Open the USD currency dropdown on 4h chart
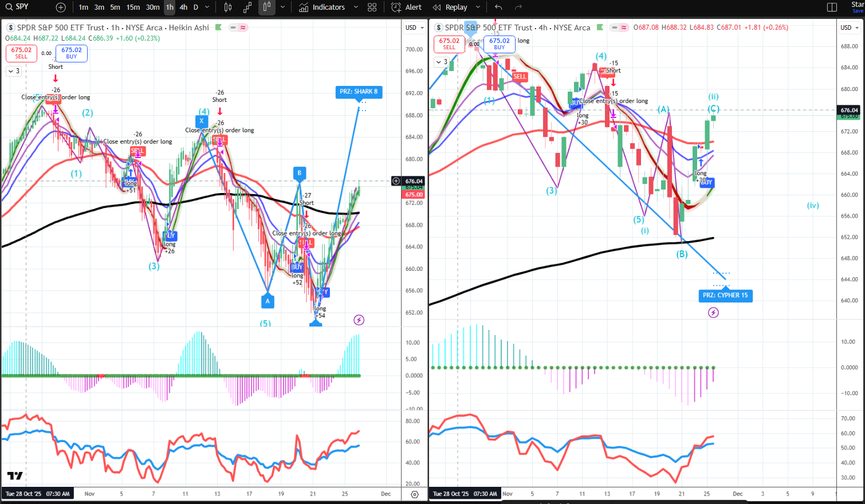Viewport: 865px width, 504px height. click(x=850, y=27)
